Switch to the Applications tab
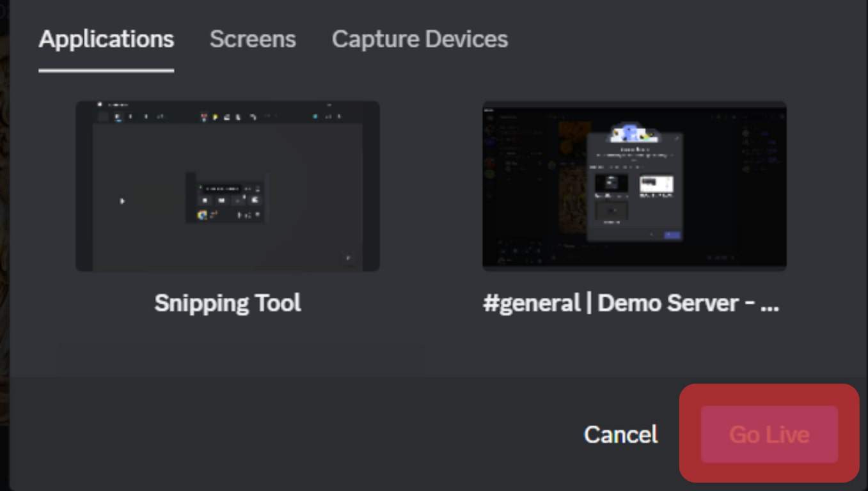 [x=106, y=40]
